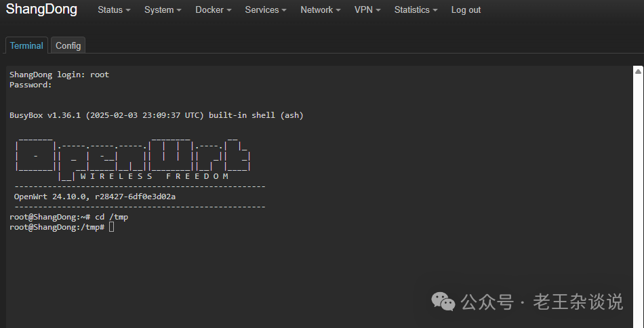Open the Statistics menu

point(416,10)
